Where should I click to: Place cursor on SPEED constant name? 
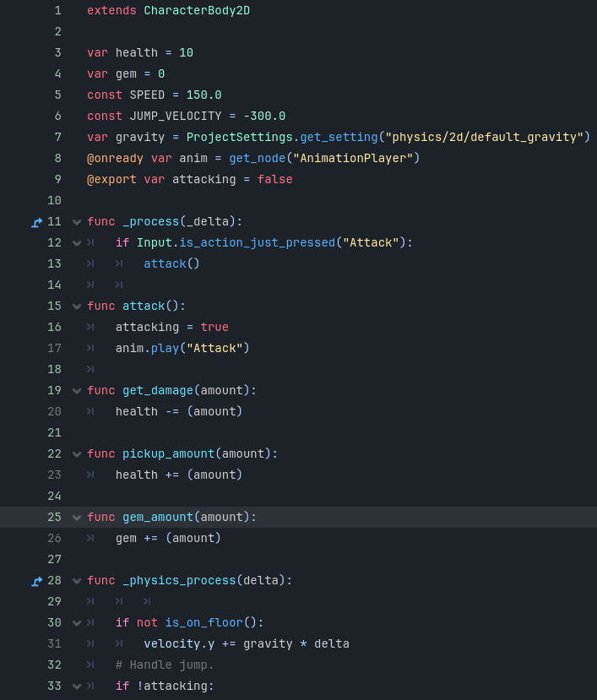(x=148, y=95)
